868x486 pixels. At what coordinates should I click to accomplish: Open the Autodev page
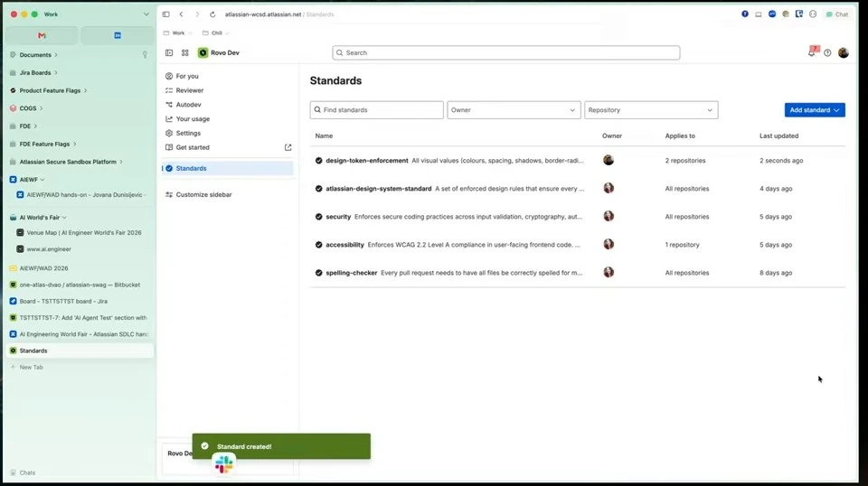[188, 105]
